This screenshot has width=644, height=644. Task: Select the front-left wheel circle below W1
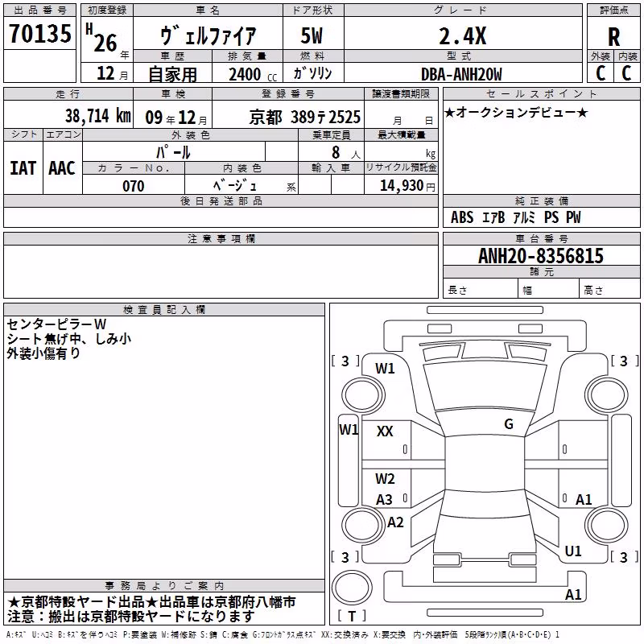pos(363,394)
